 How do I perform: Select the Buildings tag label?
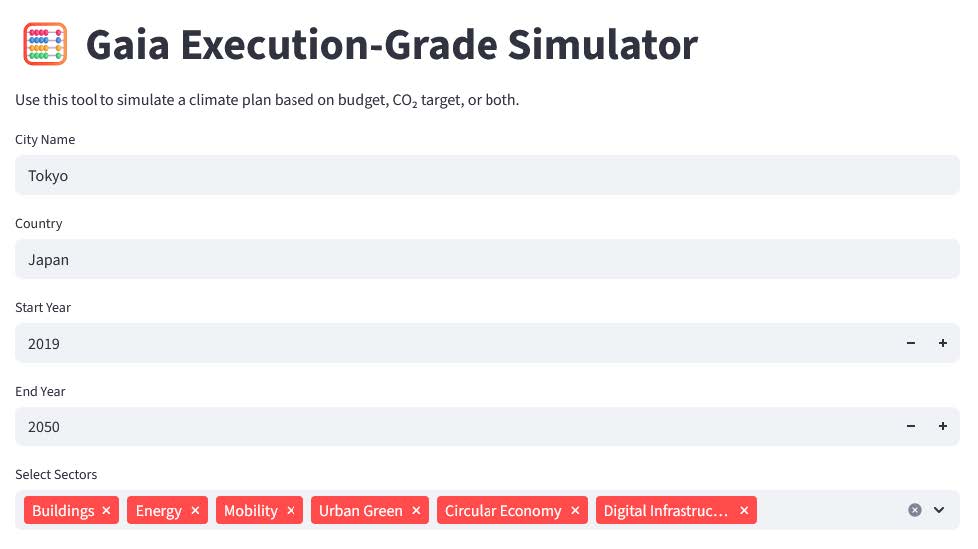[63, 511]
